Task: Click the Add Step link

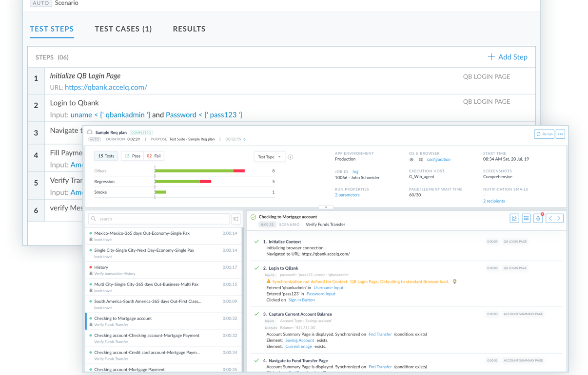Action: pyautogui.click(x=508, y=57)
